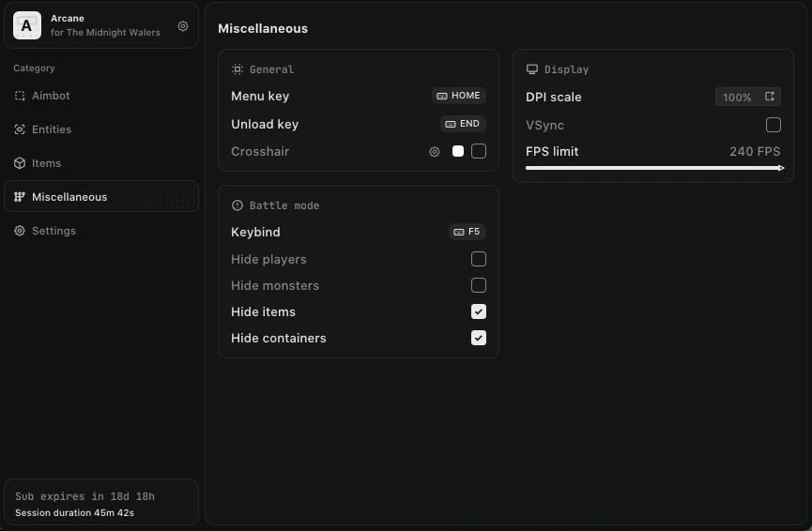Enable the Crosshair checkbox
The image size is (812, 531).
click(x=479, y=151)
